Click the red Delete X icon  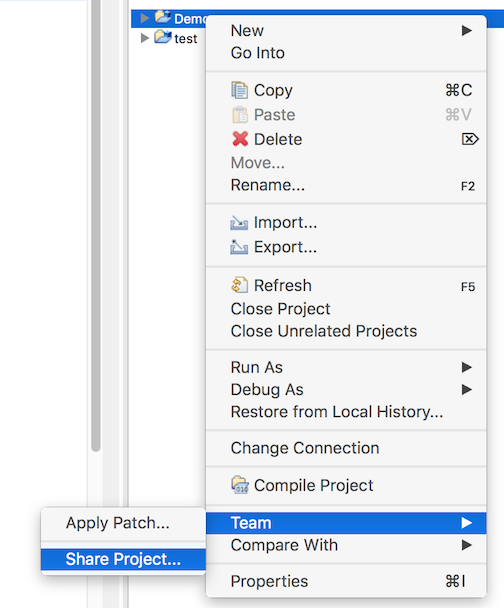pyautogui.click(x=240, y=139)
